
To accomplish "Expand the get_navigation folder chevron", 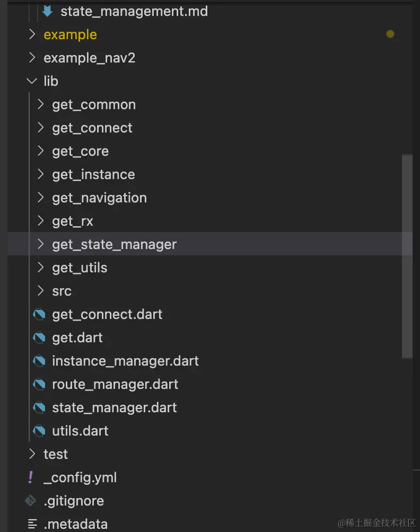I will (41, 198).
